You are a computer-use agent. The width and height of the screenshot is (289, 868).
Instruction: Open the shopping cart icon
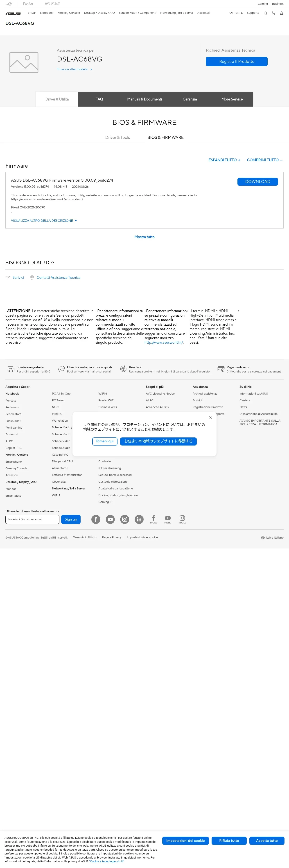(x=273, y=13)
